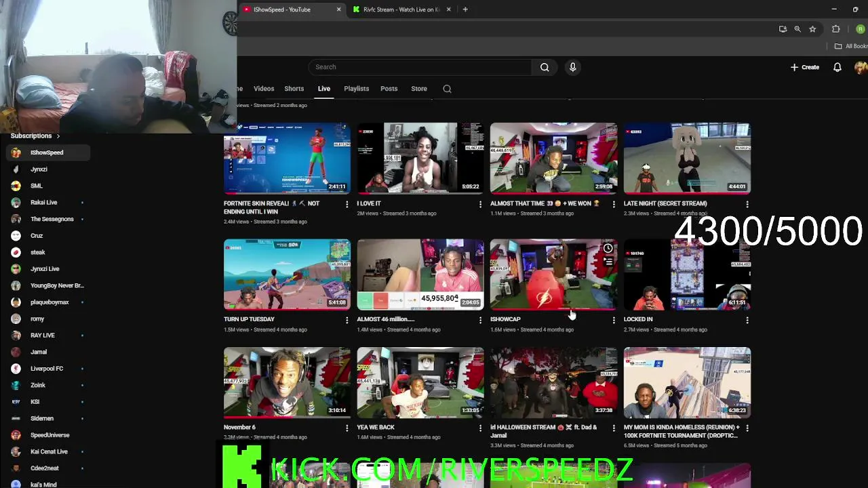Open options for TURN UP TUESDAY video
Screen dimensions: 868x488
[347, 320]
